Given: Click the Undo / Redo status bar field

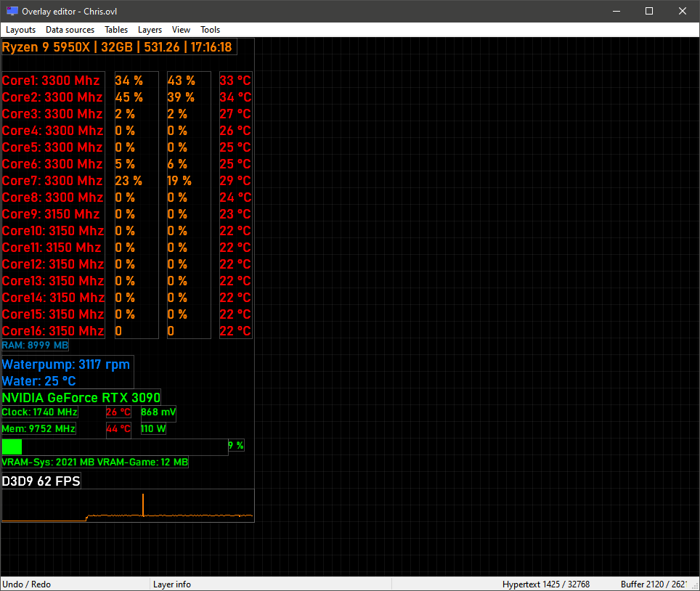Looking at the screenshot, I should click(75, 584).
